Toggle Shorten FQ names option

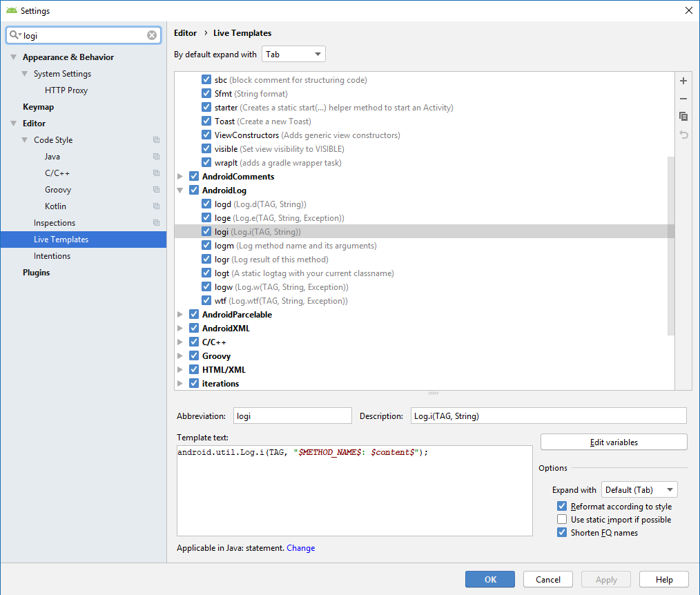click(562, 532)
